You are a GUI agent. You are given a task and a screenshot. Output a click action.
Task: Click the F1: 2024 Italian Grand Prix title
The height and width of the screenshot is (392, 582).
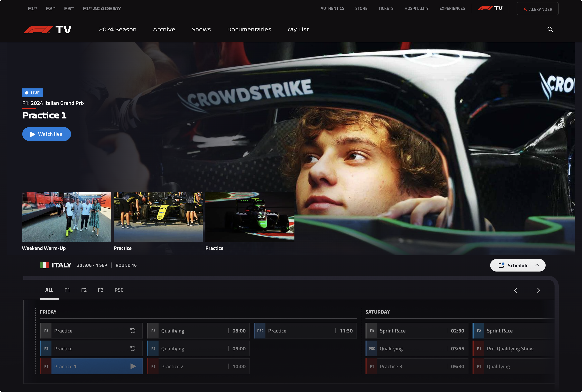click(x=53, y=103)
